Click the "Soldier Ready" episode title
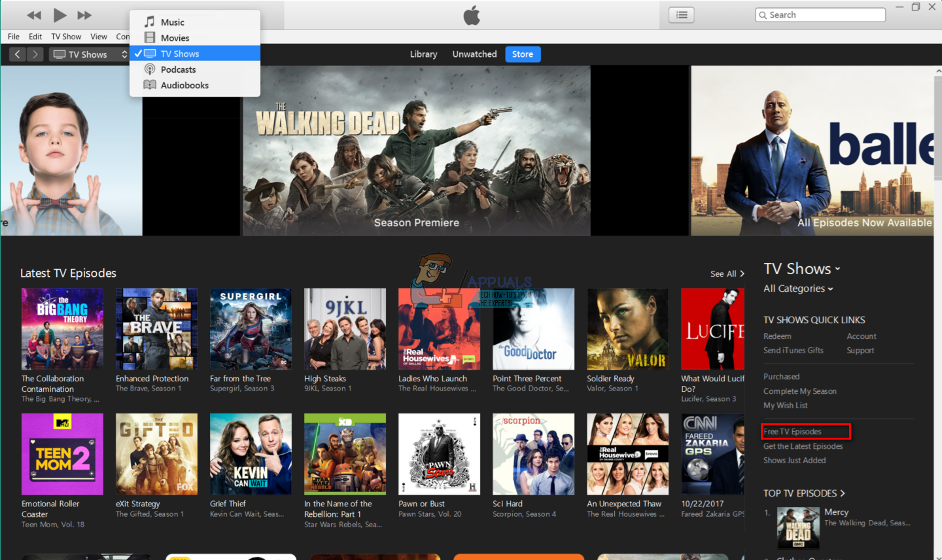The width and height of the screenshot is (942, 560). click(610, 379)
